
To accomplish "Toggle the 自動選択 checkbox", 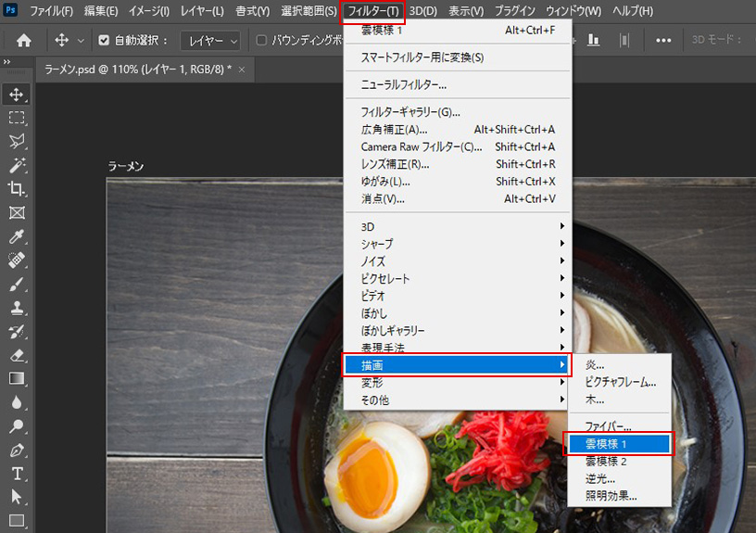I will (x=104, y=41).
